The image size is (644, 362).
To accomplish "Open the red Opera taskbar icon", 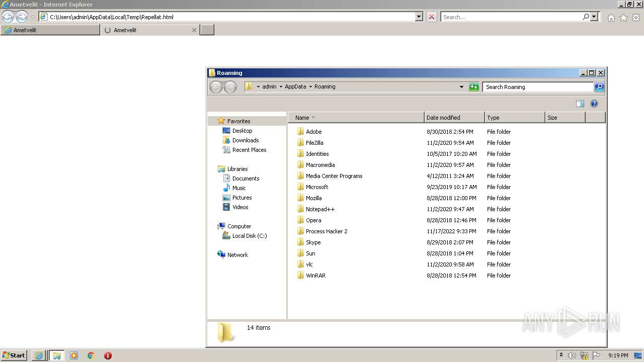I will tap(108, 355).
